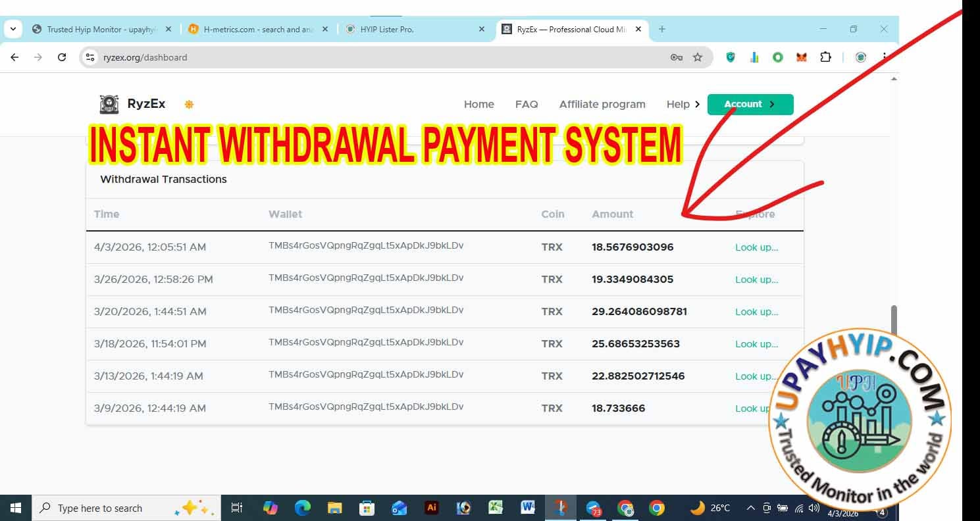Open the green circle extension icon
980x521 pixels.
click(778, 57)
